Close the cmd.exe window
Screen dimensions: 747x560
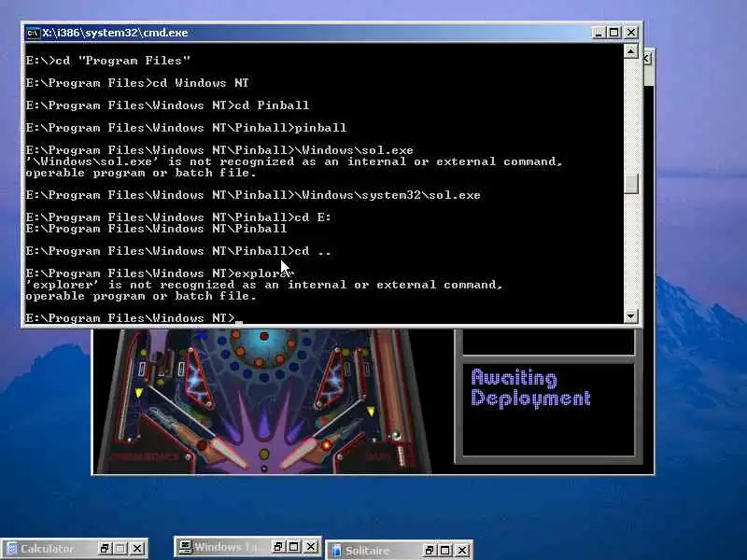[631, 33]
